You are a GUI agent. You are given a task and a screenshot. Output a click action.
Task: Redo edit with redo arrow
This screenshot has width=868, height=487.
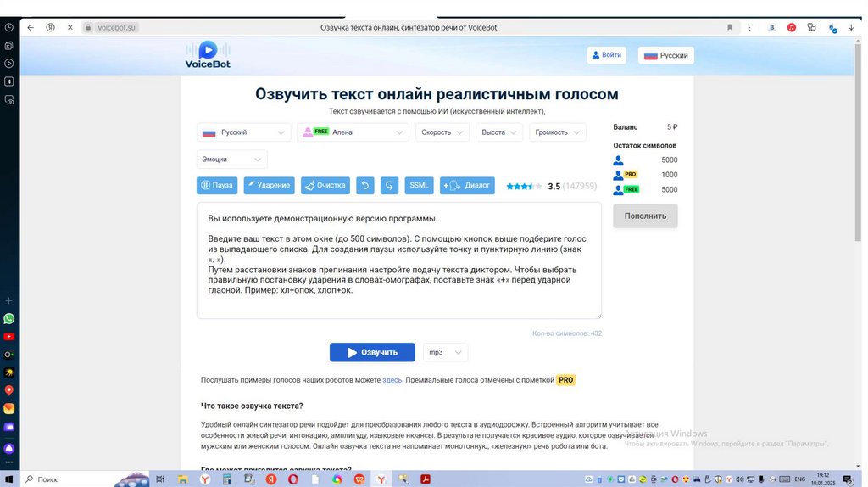(x=389, y=185)
